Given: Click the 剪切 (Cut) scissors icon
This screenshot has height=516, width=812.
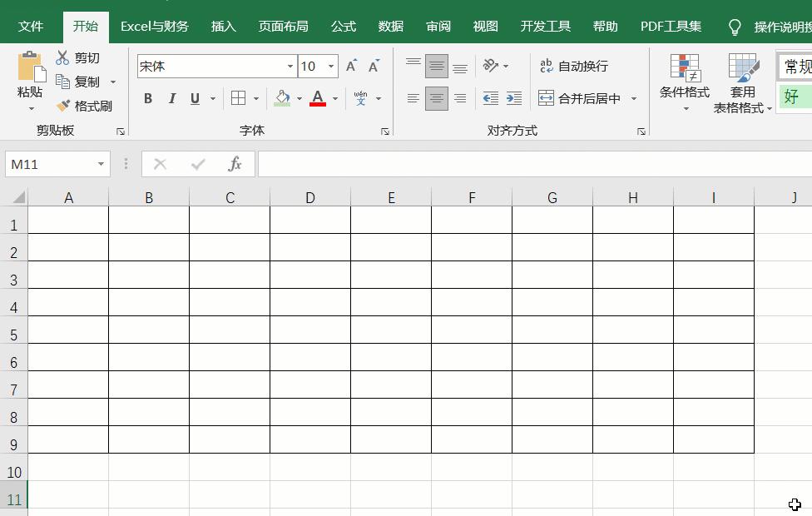Looking at the screenshot, I should (x=62, y=58).
